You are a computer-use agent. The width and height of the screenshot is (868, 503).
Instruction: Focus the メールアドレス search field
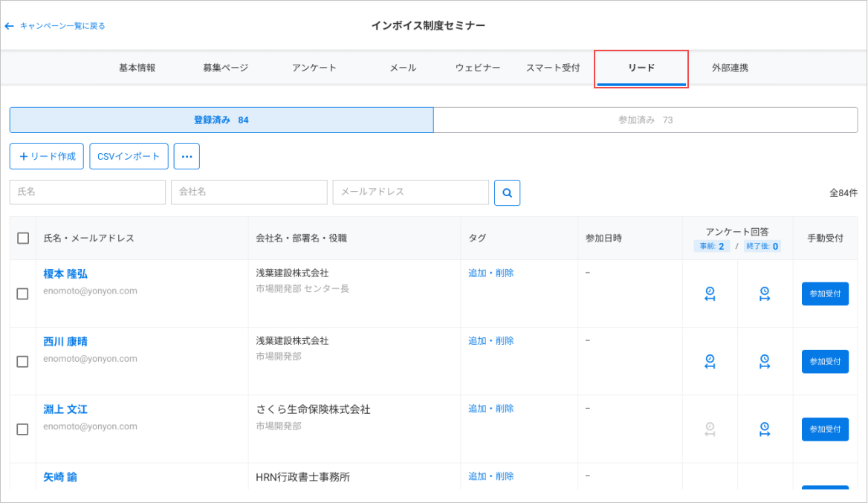pos(411,192)
